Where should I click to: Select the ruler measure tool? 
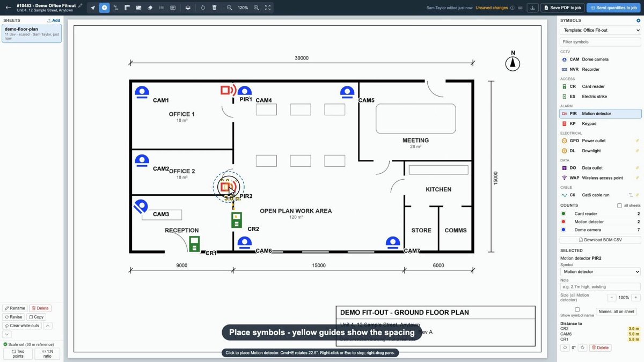(127, 8)
